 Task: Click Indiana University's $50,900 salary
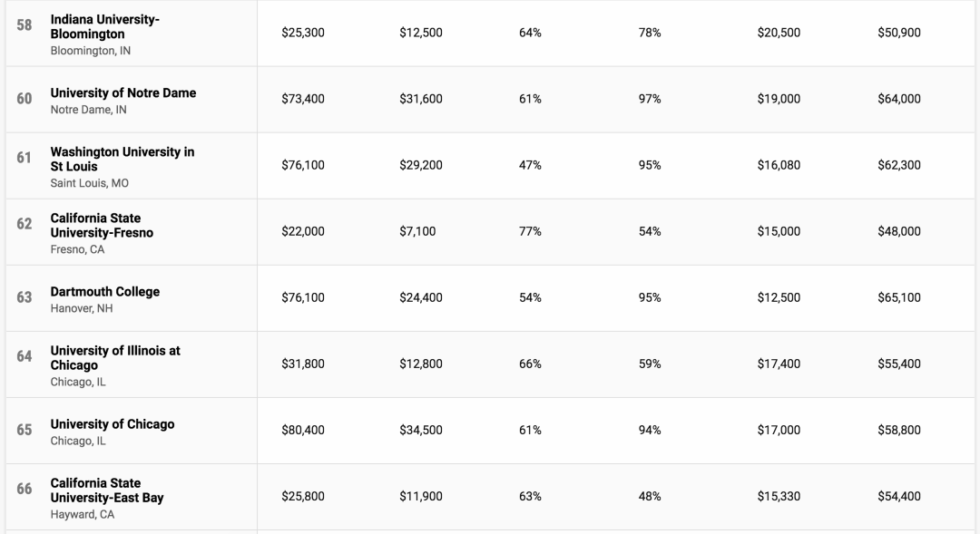coord(898,33)
